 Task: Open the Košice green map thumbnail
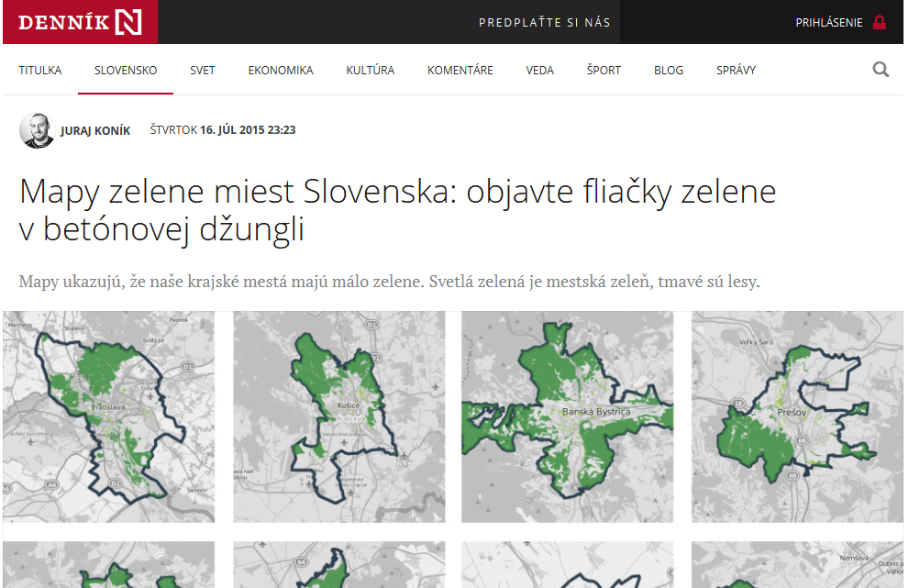(x=339, y=417)
